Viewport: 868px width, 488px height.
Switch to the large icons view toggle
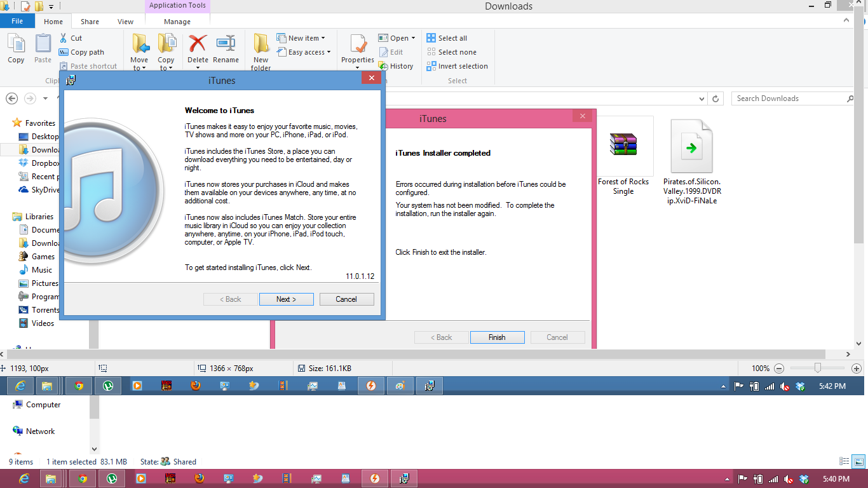tap(858, 462)
